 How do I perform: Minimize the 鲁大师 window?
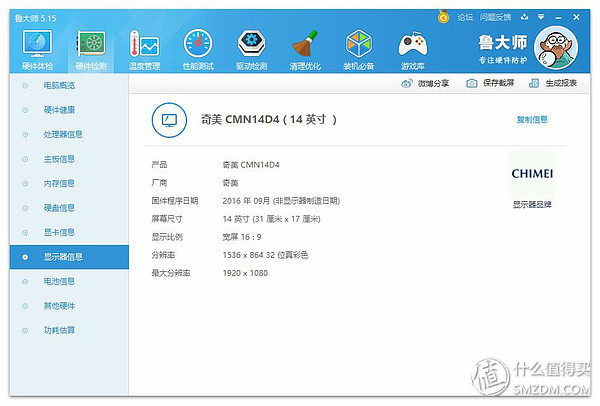tap(559, 18)
